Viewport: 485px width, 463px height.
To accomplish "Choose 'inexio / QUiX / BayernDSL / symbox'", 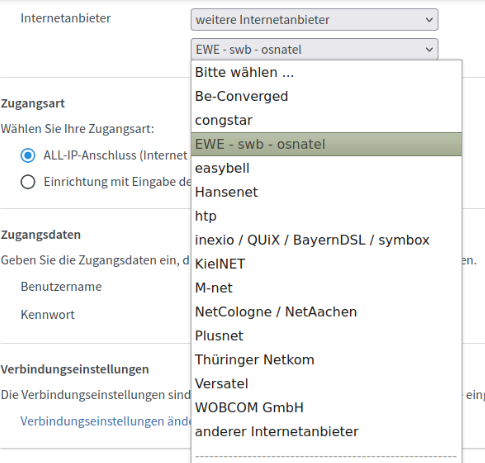I will 327,240.
